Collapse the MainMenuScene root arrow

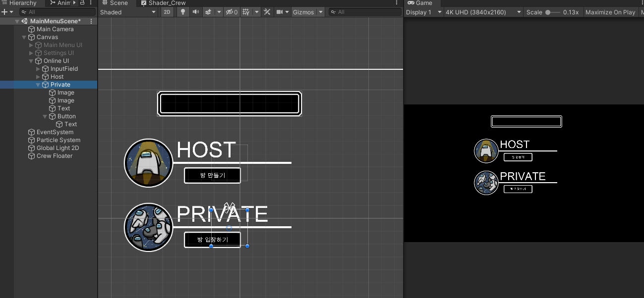click(17, 21)
